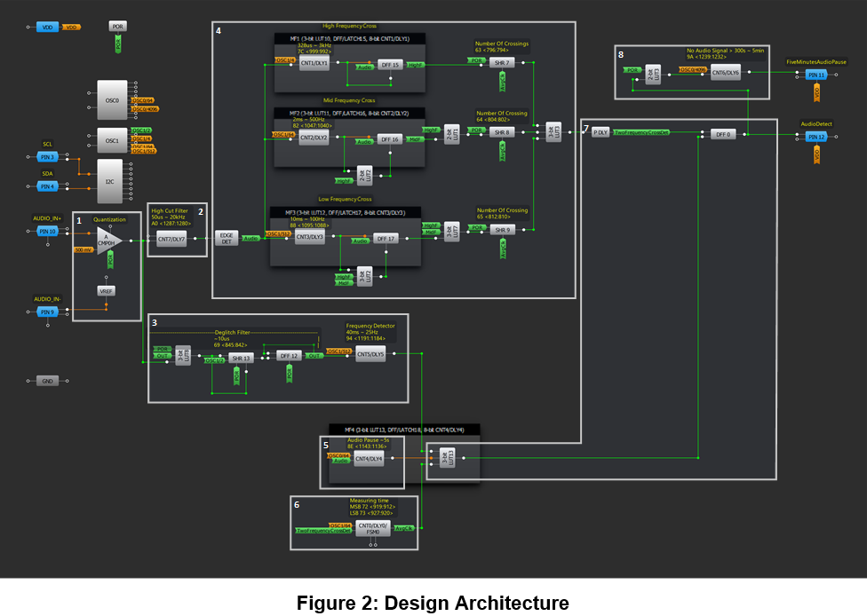
Task: Click the DFF 15 block
Action: coord(390,64)
